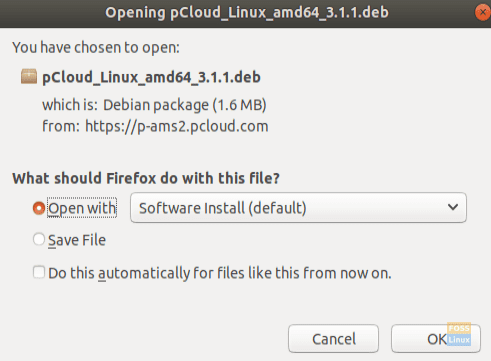Choose the Save File radio button

click(x=39, y=239)
